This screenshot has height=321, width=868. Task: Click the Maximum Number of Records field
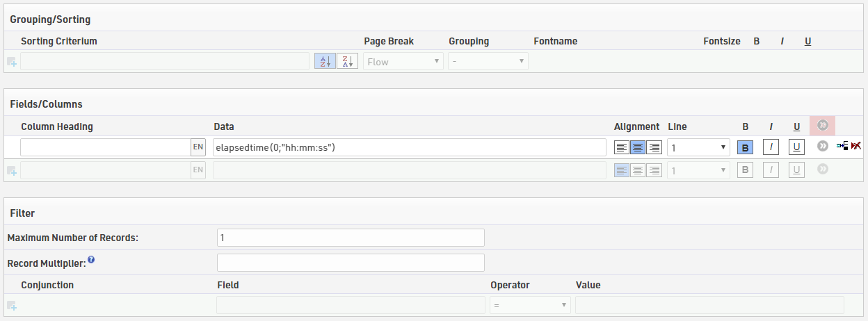[x=351, y=238]
